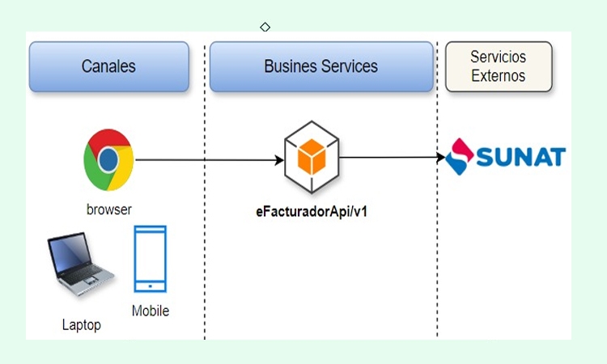Image resolution: width=607 pixels, height=364 pixels.
Task: Select the Servicios Externos header box
Action: click(x=499, y=66)
